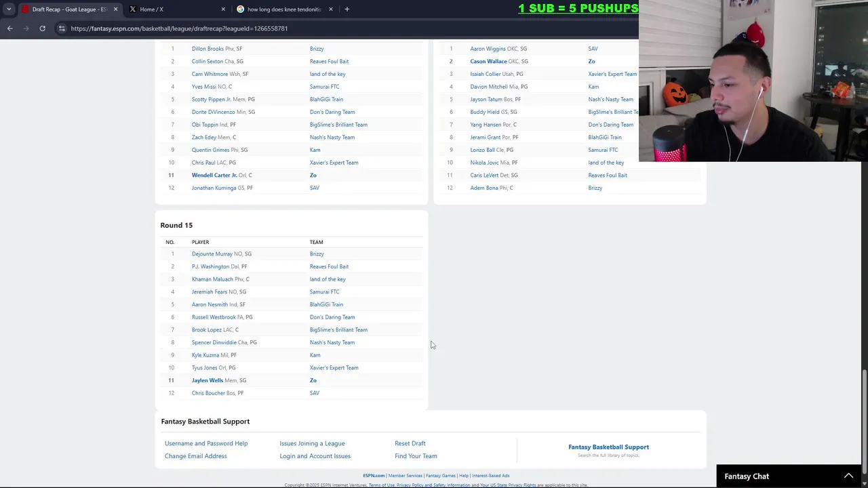Open player link Jonathan Kuminga
The image size is (868, 488).
214,188
